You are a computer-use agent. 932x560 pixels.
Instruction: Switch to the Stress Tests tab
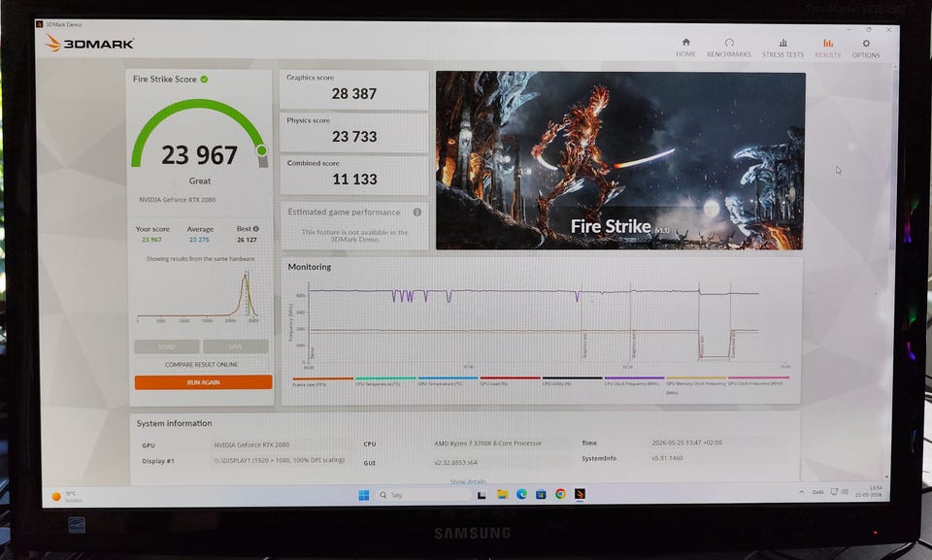[782, 49]
